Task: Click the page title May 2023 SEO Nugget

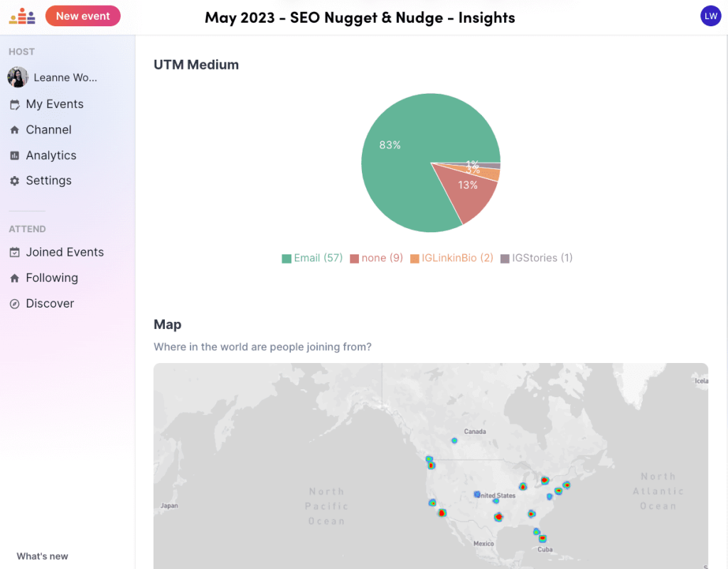Action: click(x=360, y=18)
